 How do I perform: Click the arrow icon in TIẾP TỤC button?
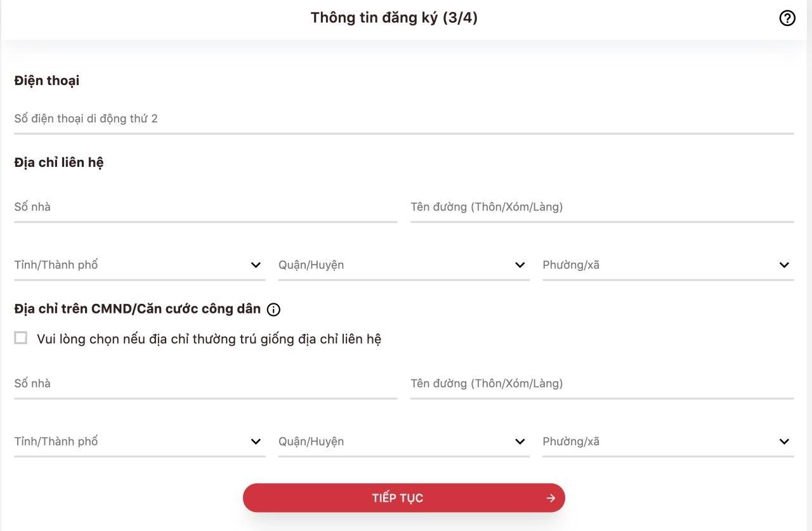[x=551, y=498]
